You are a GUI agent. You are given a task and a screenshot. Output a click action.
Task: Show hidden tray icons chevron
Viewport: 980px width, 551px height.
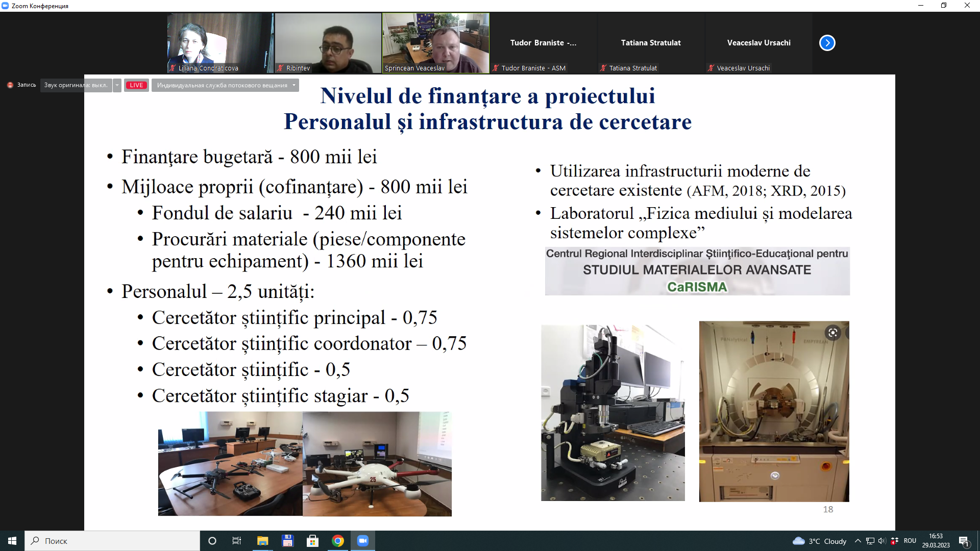point(857,541)
